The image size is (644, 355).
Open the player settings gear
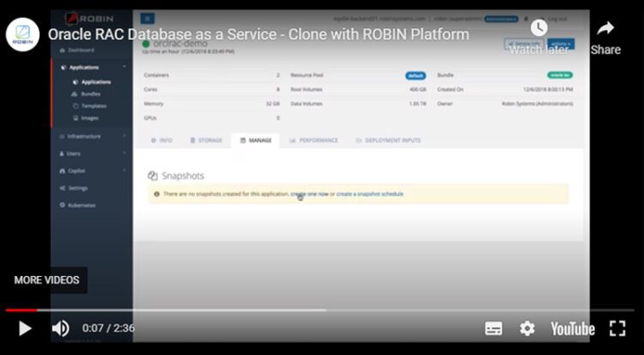[527, 328]
